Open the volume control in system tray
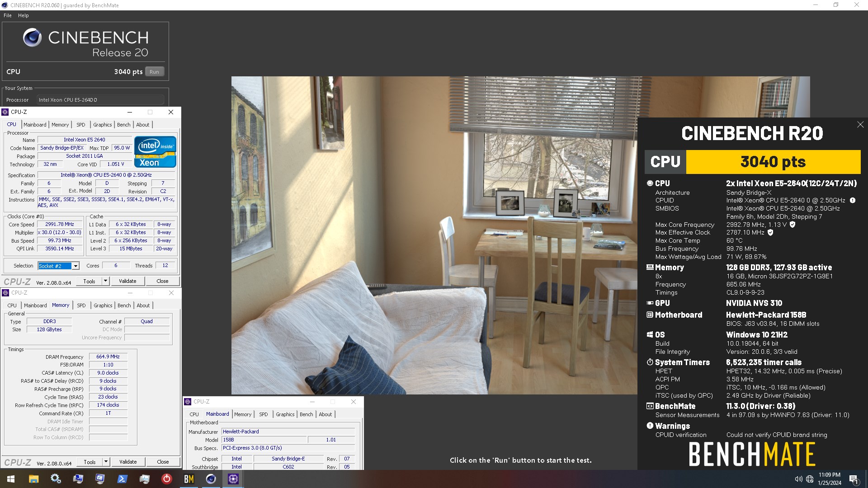This screenshot has width=868, height=488. coord(798,479)
